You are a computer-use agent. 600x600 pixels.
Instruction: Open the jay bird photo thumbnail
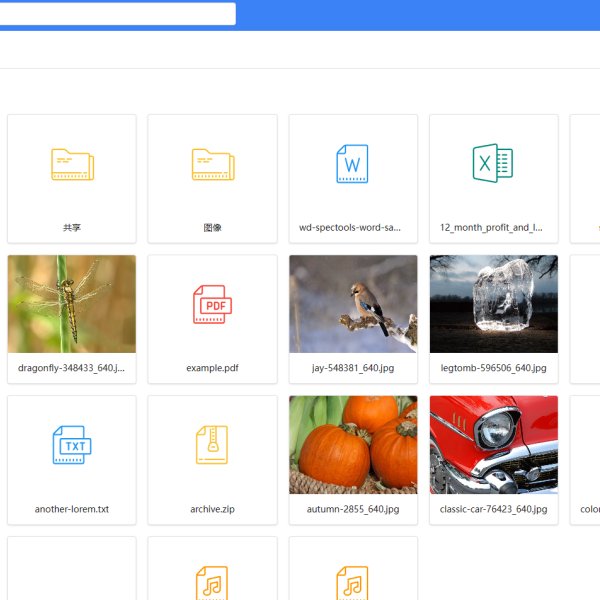click(x=353, y=304)
